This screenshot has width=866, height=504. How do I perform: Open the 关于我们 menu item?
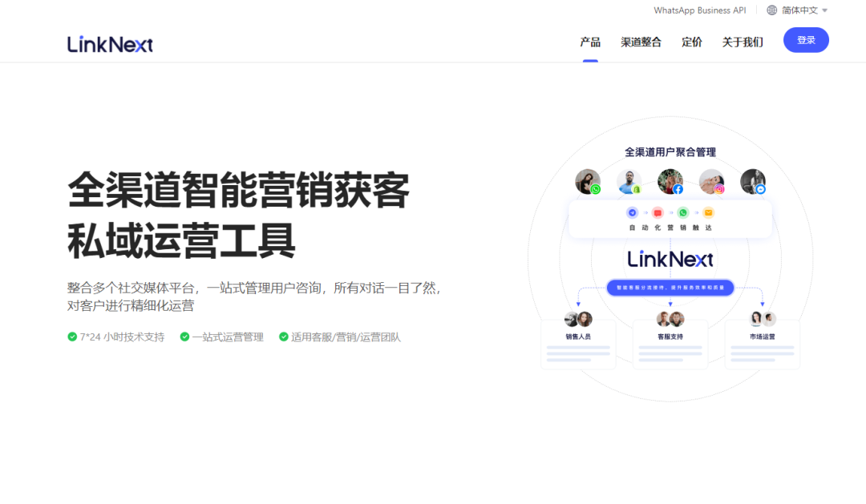point(743,42)
